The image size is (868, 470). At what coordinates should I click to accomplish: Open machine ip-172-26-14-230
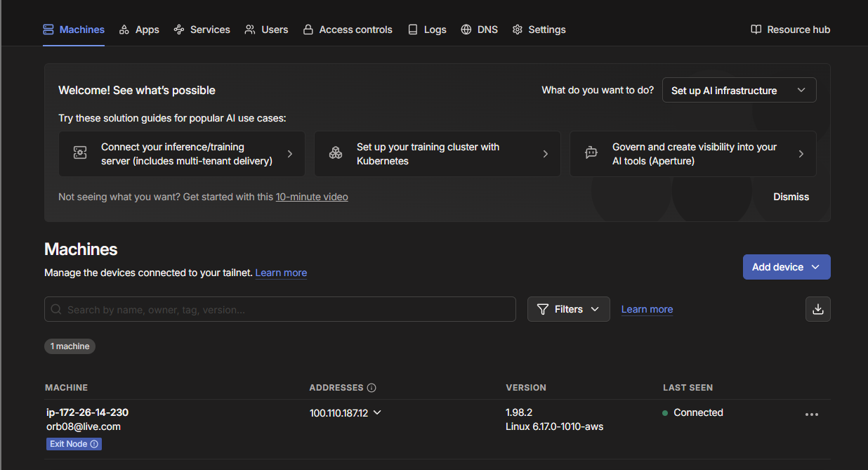click(87, 412)
